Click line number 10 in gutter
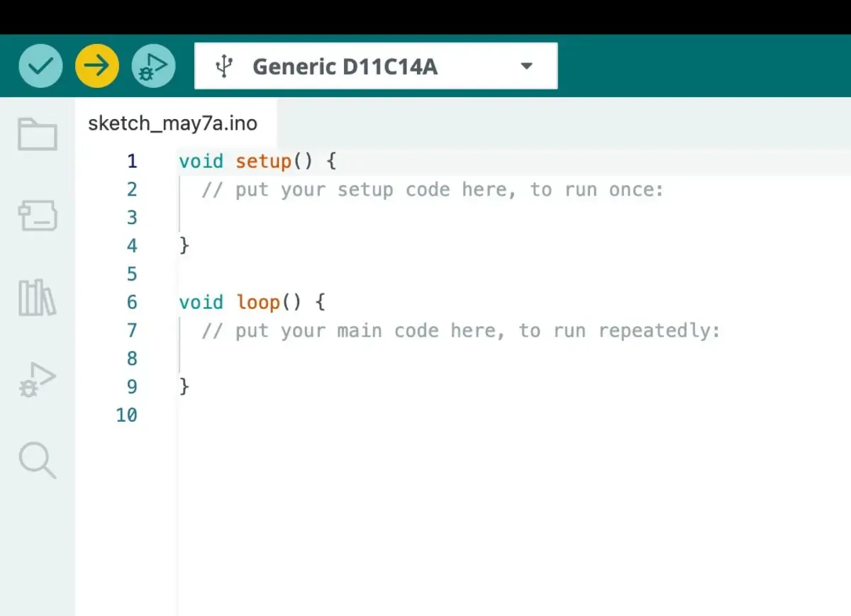The width and height of the screenshot is (851, 616). coord(126,415)
